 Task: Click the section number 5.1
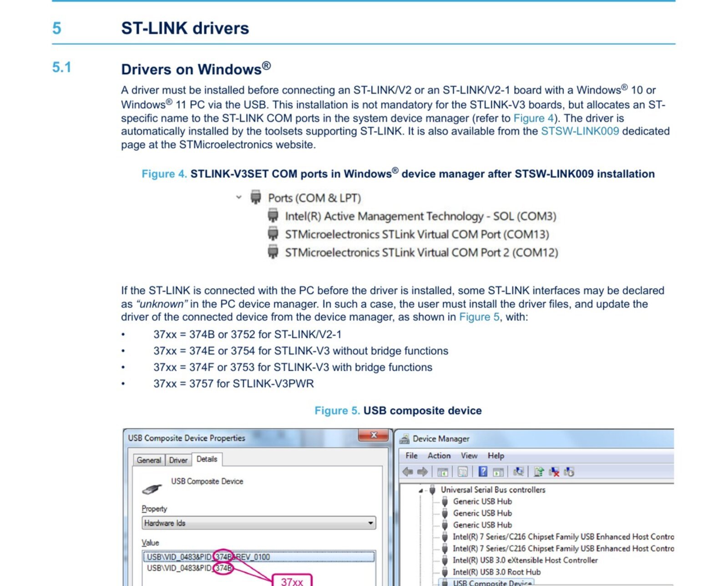61,67
